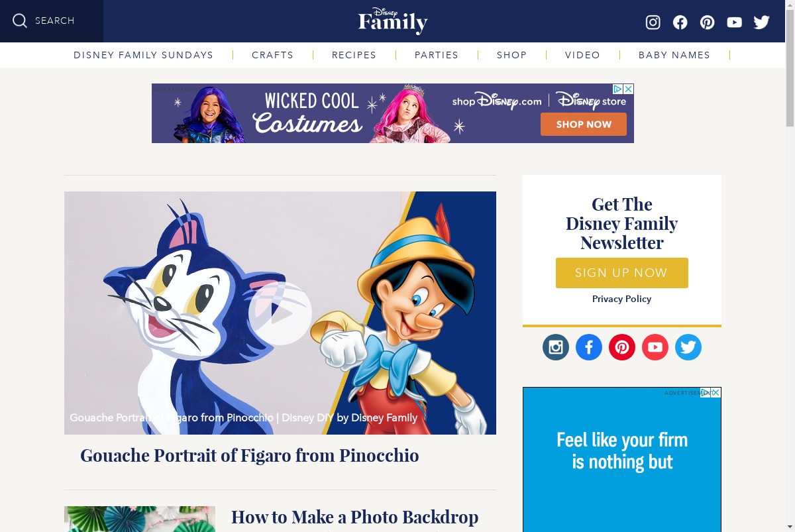795x532 pixels.
Task: Open YouTube from the header icon
Action: 734,23
